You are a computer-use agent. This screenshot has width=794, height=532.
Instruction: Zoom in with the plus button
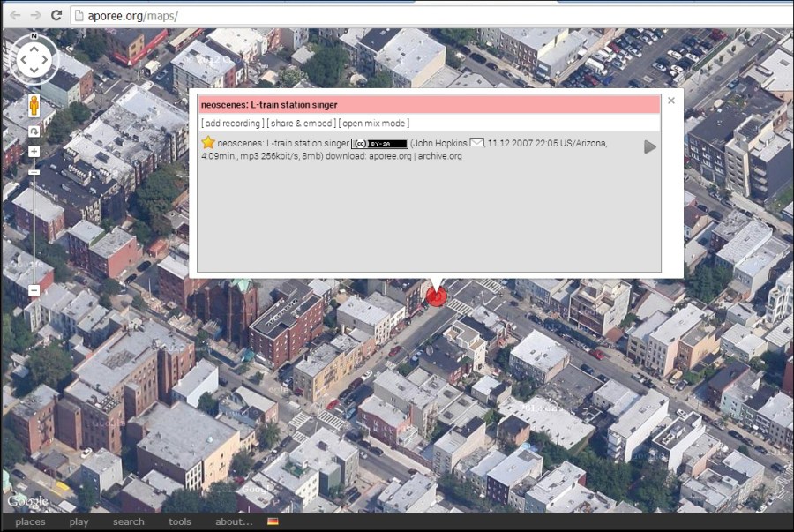point(34,152)
